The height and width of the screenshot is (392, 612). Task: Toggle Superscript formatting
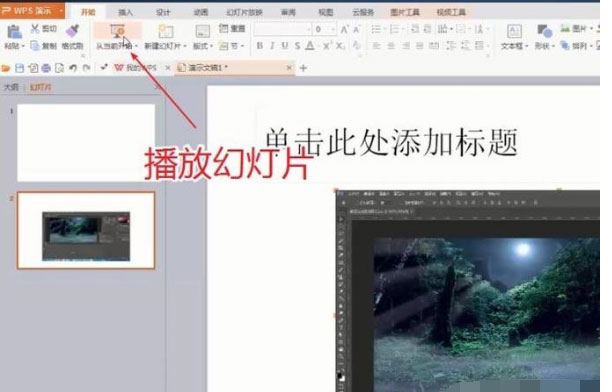coord(327,46)
